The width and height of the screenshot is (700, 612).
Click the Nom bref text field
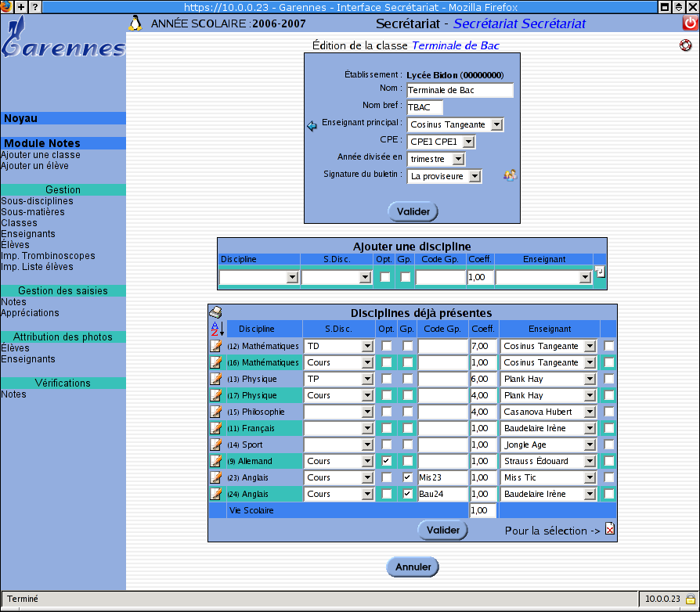(x=424, y=107)
